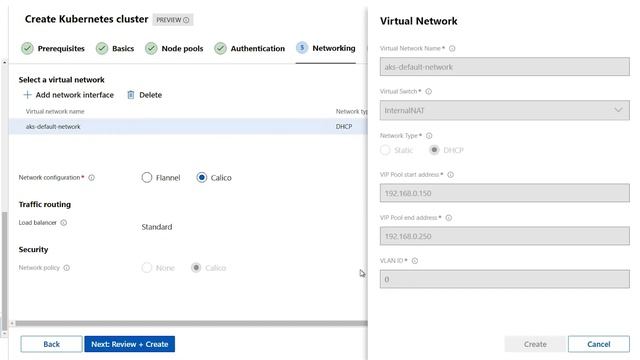The image size is (640, 360).
Task: Select Static network type
Action: pos(385,150)
